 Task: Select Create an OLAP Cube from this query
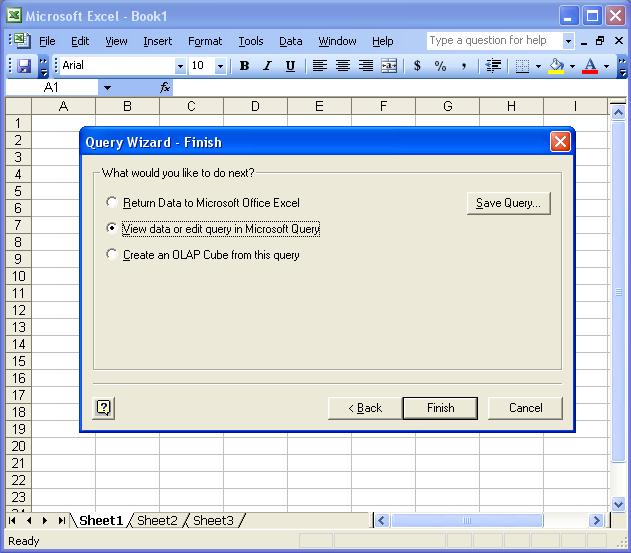(x=203, y=255)
